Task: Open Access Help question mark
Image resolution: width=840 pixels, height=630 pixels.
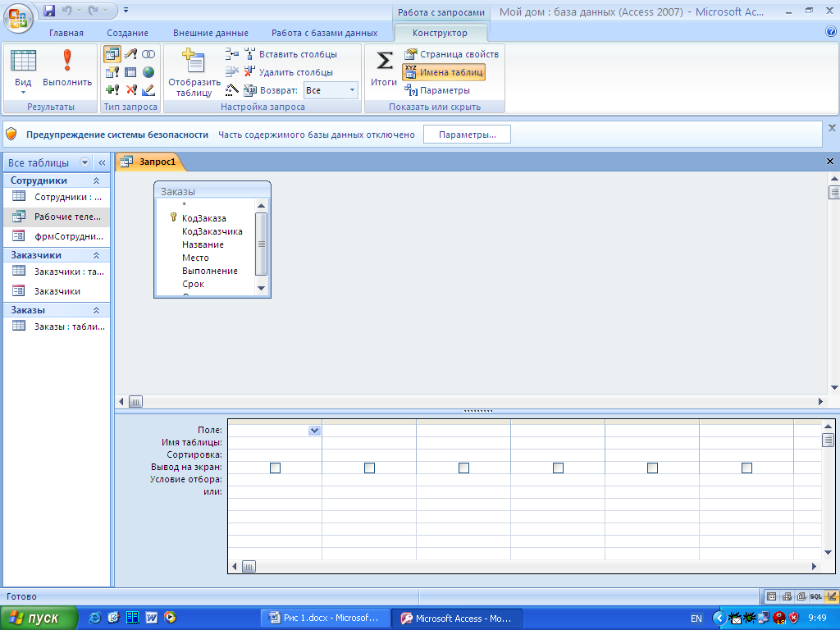Action: [x=831, y=32]
